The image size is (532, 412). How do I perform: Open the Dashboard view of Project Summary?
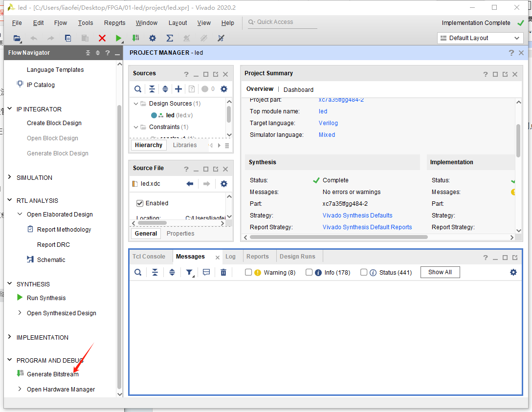tap(299, 90)
